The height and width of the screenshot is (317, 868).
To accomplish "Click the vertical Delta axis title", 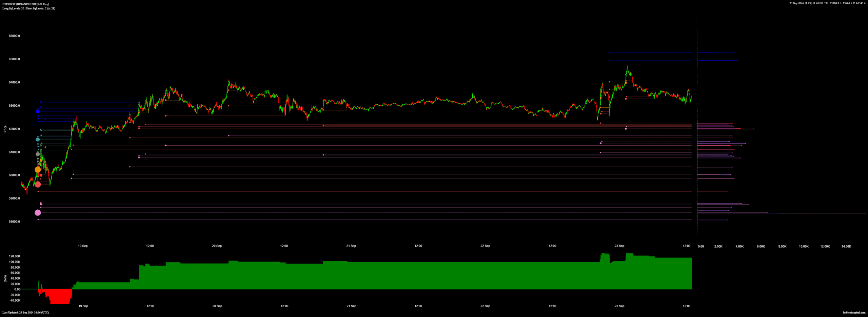I will point(5,279).
